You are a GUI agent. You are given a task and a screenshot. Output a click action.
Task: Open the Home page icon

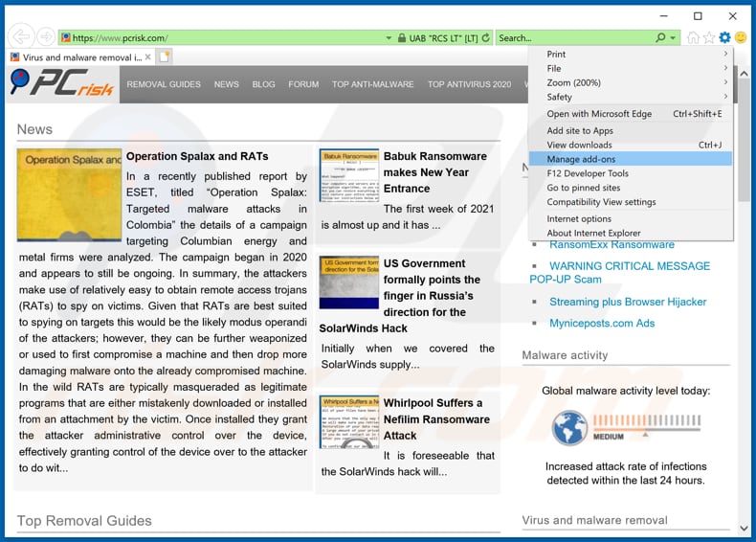click(x=694, y=37)
